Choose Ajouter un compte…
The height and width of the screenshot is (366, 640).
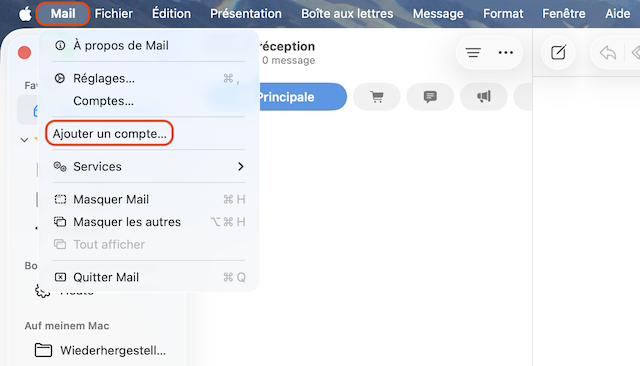pyautogui.click(x=109, y=133)
